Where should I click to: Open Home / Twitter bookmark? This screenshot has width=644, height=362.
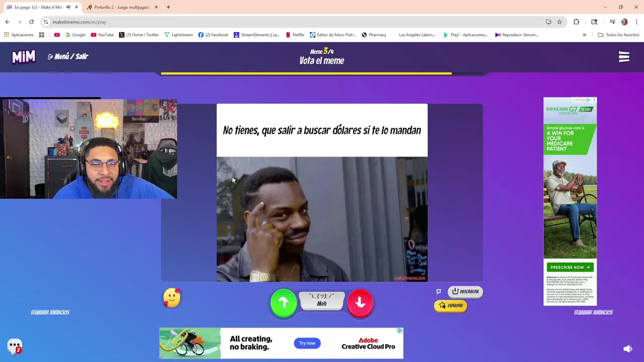139,35
